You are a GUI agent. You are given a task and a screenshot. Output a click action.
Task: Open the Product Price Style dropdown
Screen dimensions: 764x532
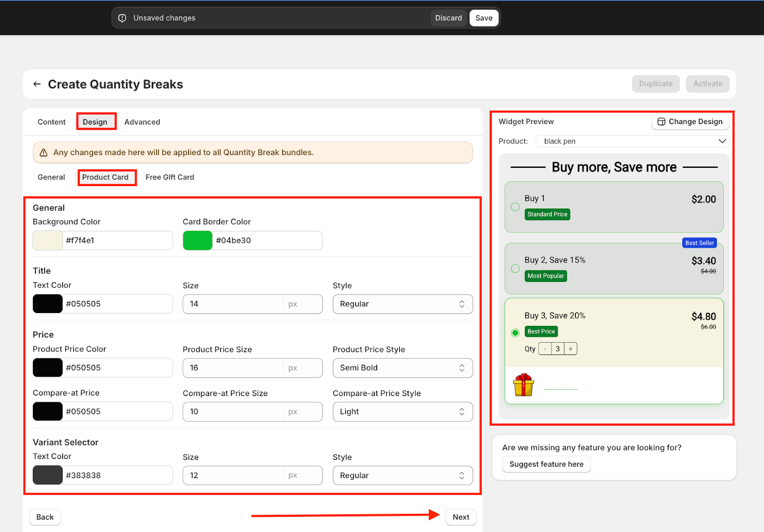402,368
